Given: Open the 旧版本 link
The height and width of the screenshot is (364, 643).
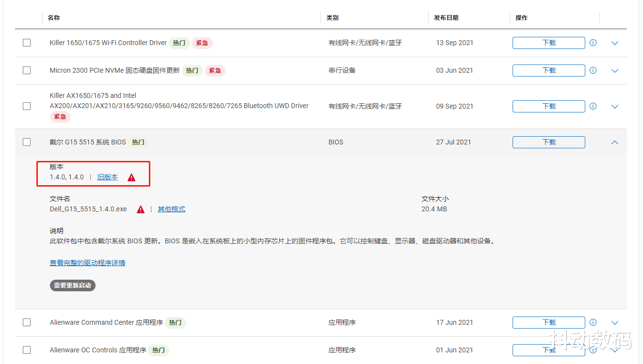Looking at the screenshot, I should (x=107, y=177).
